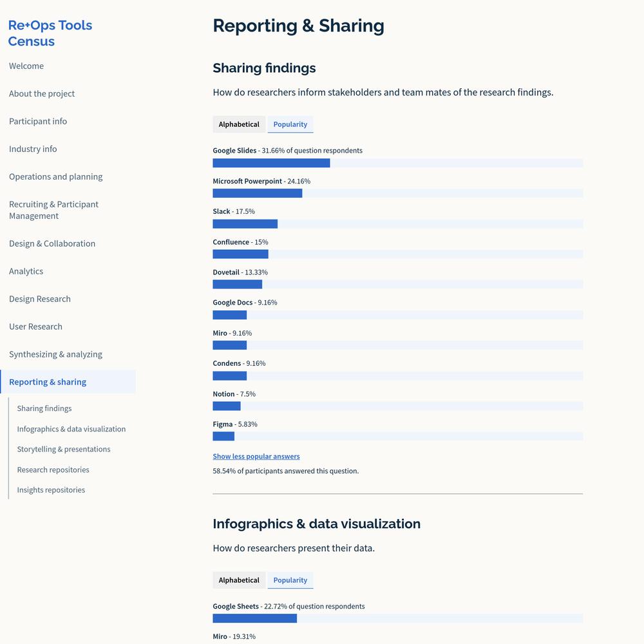Image resolution: width=644 pixels, height=644 pixels.
Task: Jump to Storytelling & presentations subsection
Action: [64, 450]
